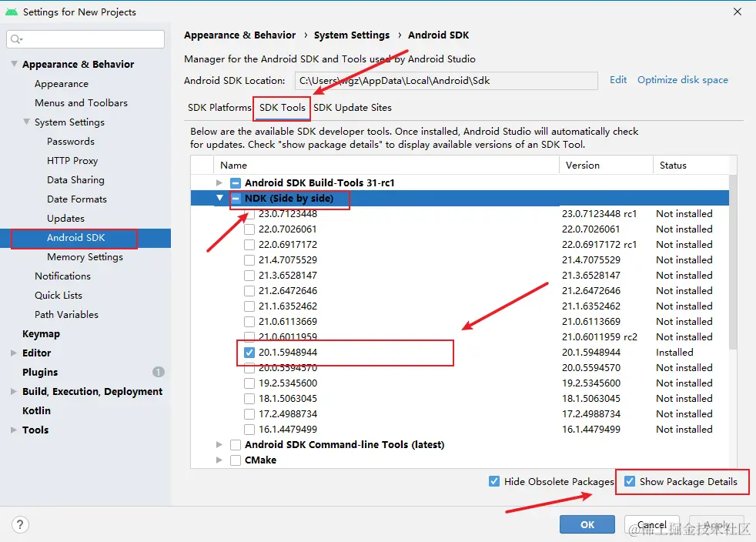Expand the Editor settings section
The height and width of the screenshot is (542, 756).
14,353
